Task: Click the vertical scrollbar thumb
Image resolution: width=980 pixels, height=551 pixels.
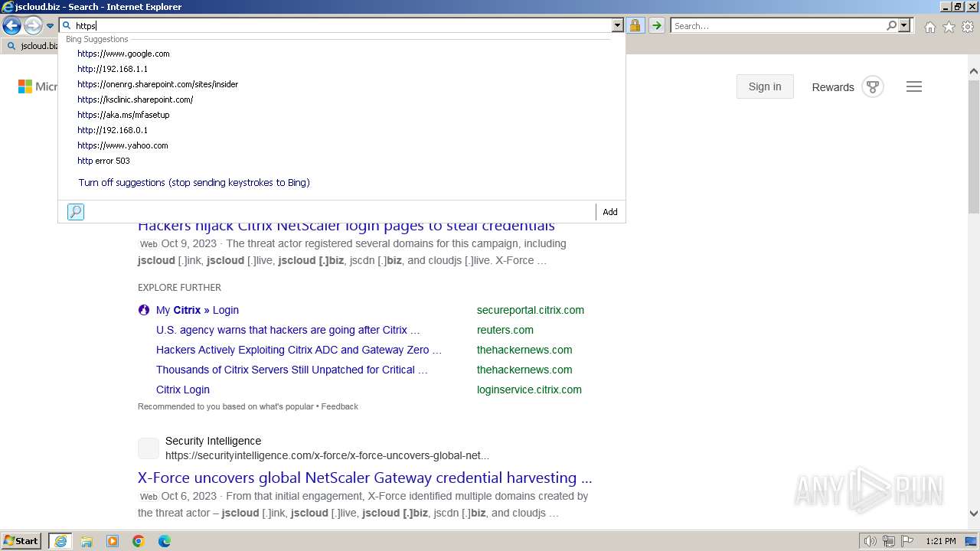Action: point(974,146)
